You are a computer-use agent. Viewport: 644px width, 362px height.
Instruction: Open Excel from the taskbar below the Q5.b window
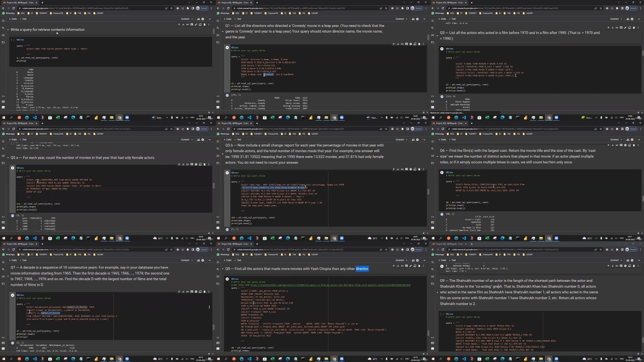[272, 238]
